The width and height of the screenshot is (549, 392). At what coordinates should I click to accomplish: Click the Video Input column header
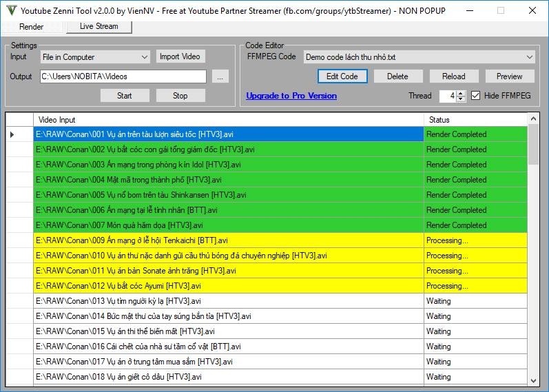point(229,120)
